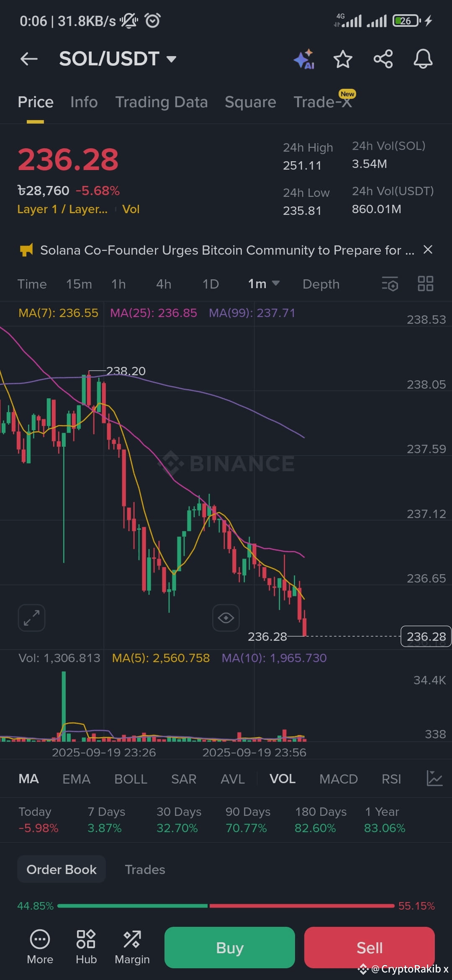Tap the green Buy button

point(229,947)
